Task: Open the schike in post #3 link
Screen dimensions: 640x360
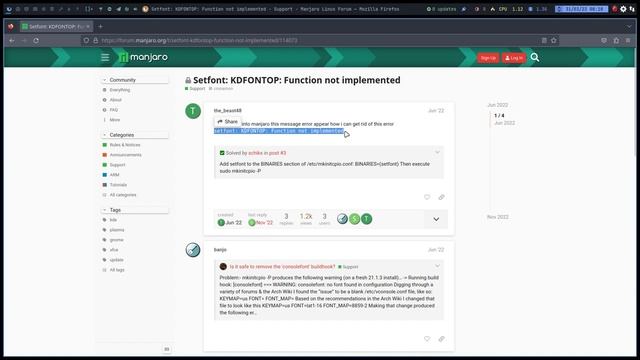Action: click(267, 153)
